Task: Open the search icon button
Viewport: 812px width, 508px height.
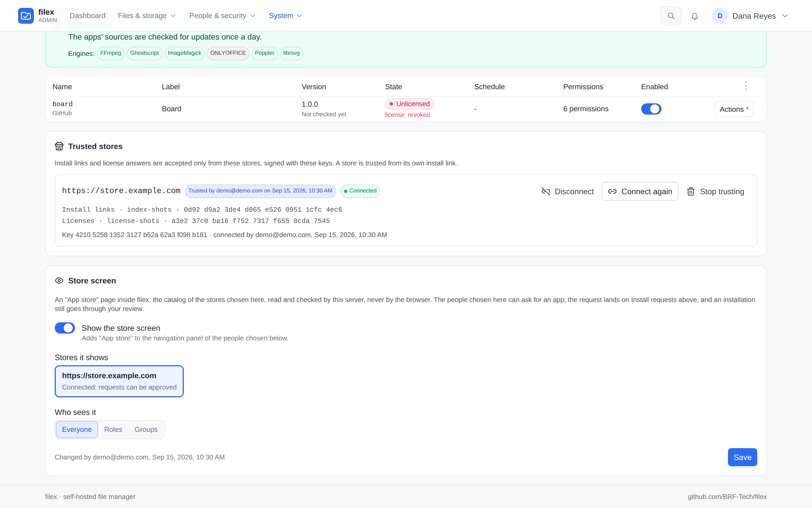Action: pos(671,16)
